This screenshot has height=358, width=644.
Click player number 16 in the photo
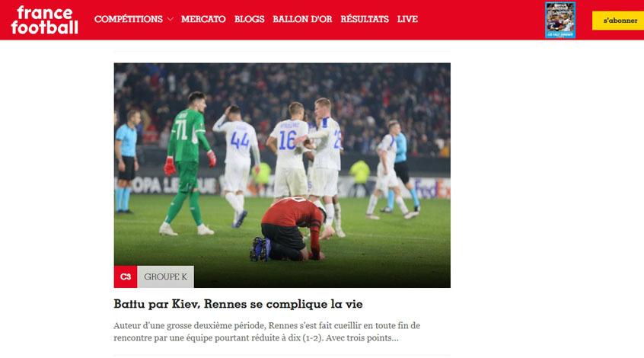[x=289, y=150]
